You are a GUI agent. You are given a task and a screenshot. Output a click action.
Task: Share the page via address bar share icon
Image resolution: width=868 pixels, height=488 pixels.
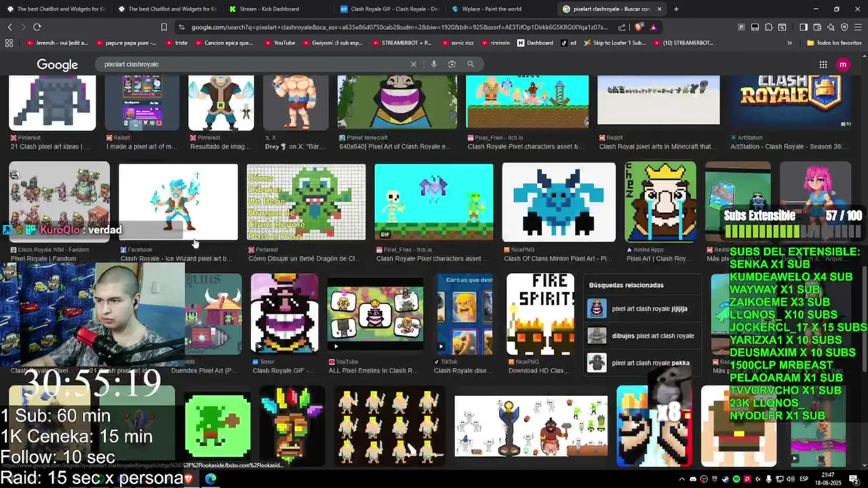click(622, 27)
